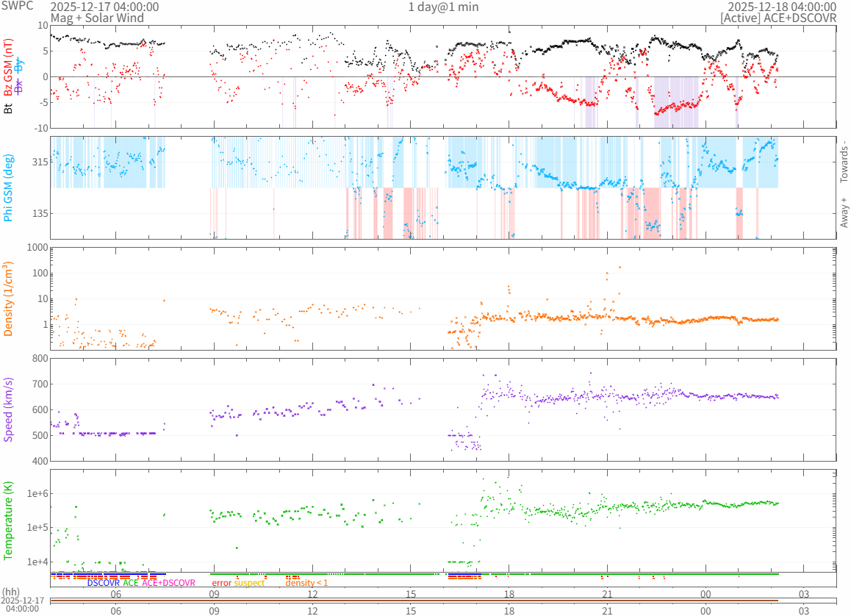Click the Speed (km/s) axis label

tap(9, 409)
